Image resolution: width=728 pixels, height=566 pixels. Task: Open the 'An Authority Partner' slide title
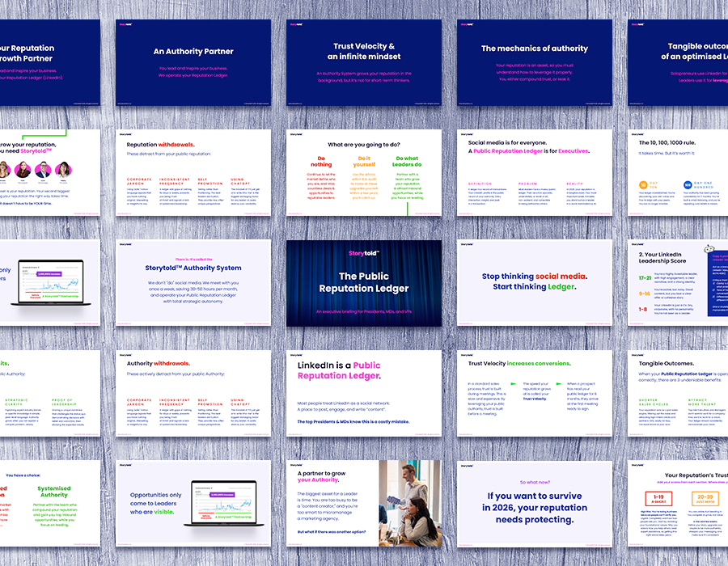(193, 52)
